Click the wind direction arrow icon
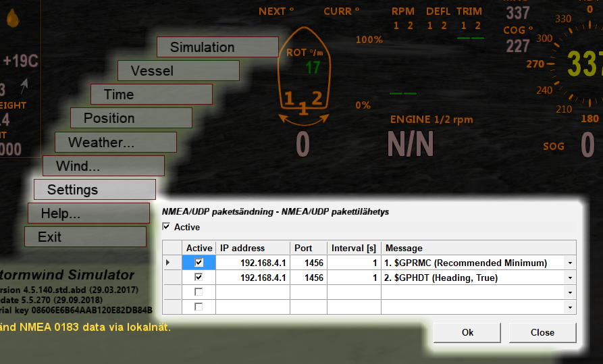This screenshot has width=603, height=364. [25, 86]
